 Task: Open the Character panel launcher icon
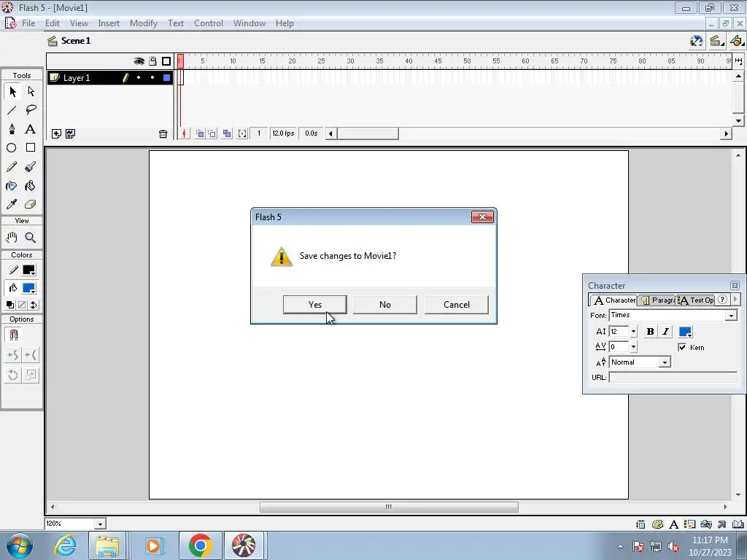pos(673,524)
